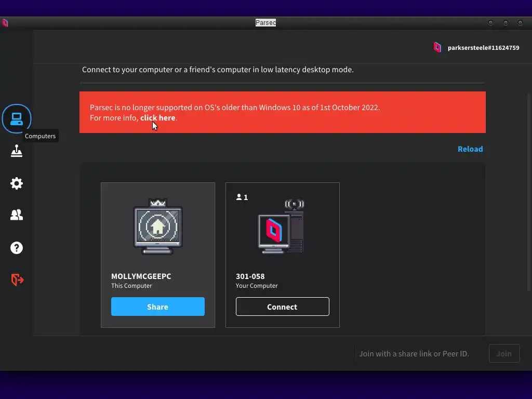Select the MOLLYMCGEEPC computer image

(x=158, y=227)
